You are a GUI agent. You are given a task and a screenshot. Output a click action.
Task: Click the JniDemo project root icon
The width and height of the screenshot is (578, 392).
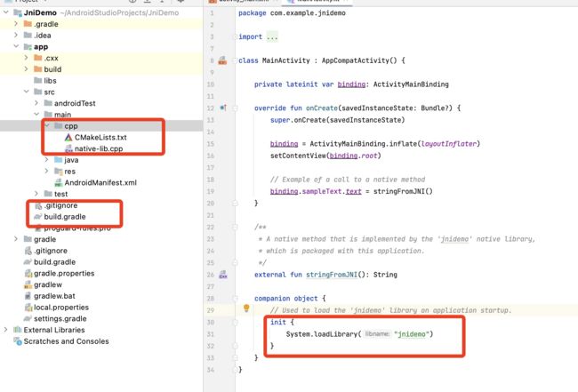[x=18, y=12]
